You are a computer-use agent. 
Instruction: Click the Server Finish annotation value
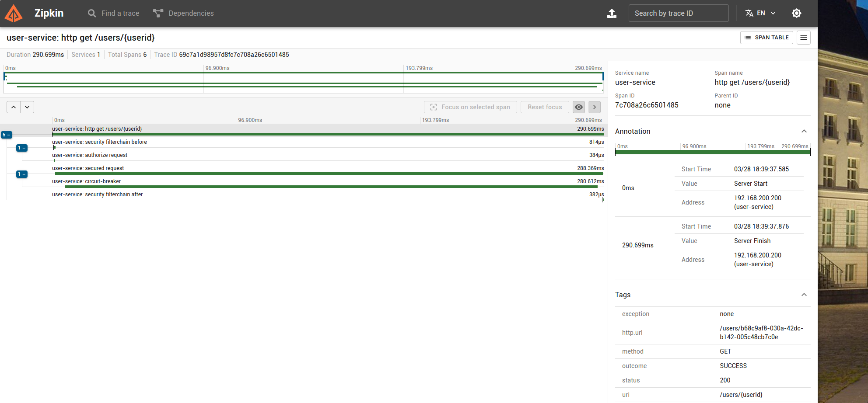(x=752, y=241)
